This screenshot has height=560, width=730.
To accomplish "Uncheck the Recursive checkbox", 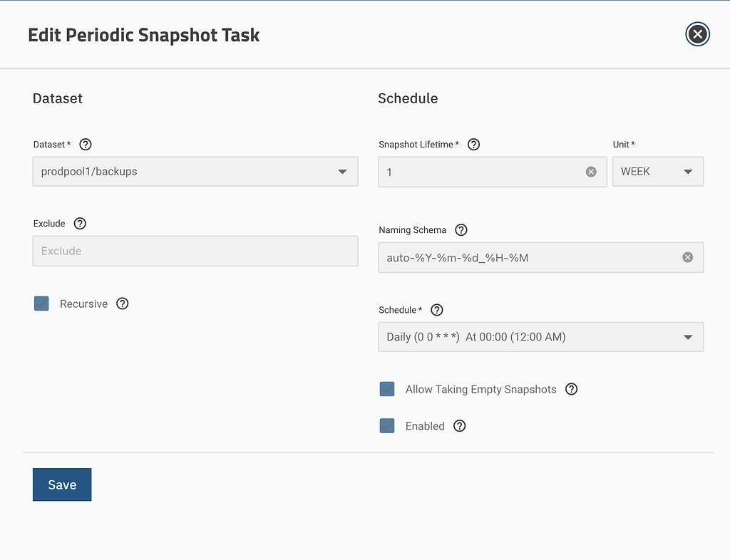I will coord(41,304).
